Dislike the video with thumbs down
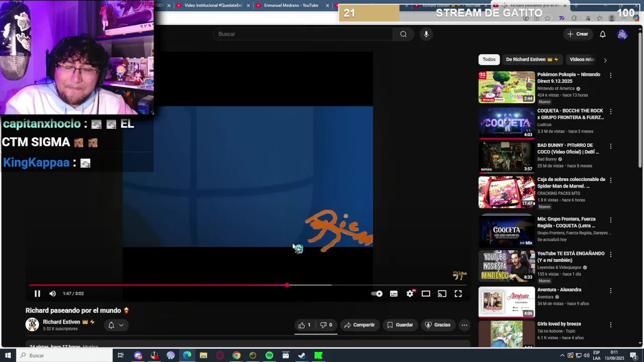644x362 pixels. point(326,325)
